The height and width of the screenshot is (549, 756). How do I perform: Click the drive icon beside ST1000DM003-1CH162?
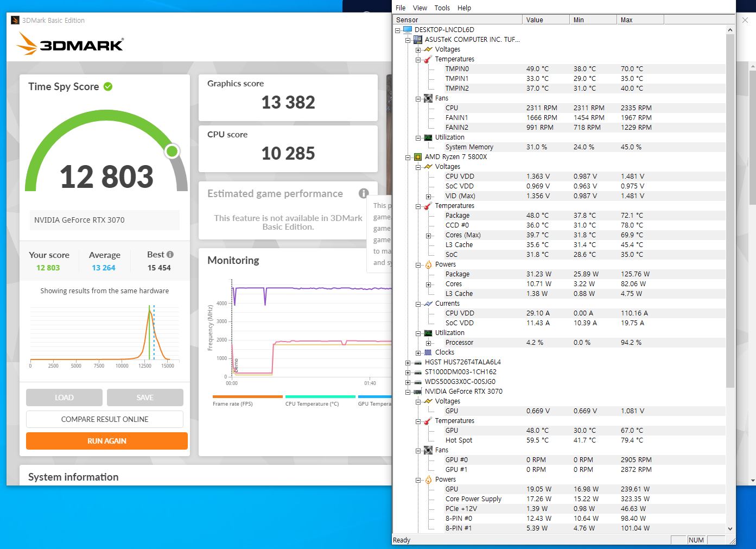(x=418, y=372)
